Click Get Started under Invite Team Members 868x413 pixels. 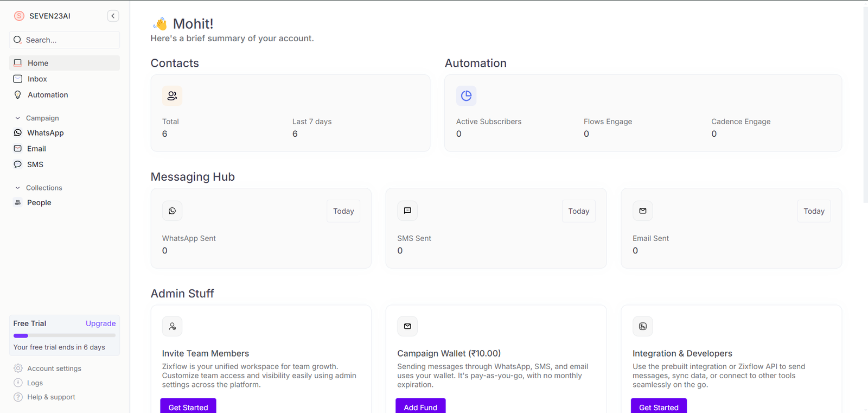pos(188,406)
